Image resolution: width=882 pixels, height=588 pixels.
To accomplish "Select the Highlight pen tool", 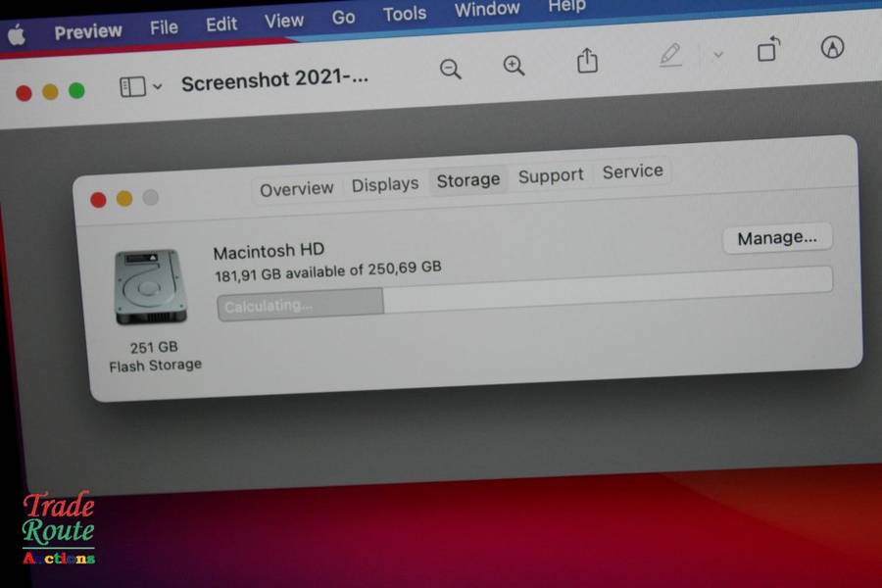I will (670, 56).
